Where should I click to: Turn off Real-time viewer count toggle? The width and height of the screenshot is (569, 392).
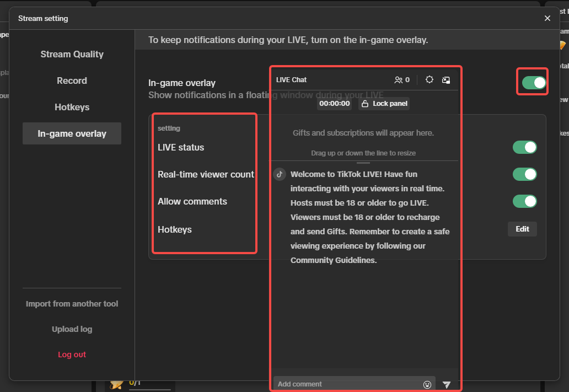[524, 174]
